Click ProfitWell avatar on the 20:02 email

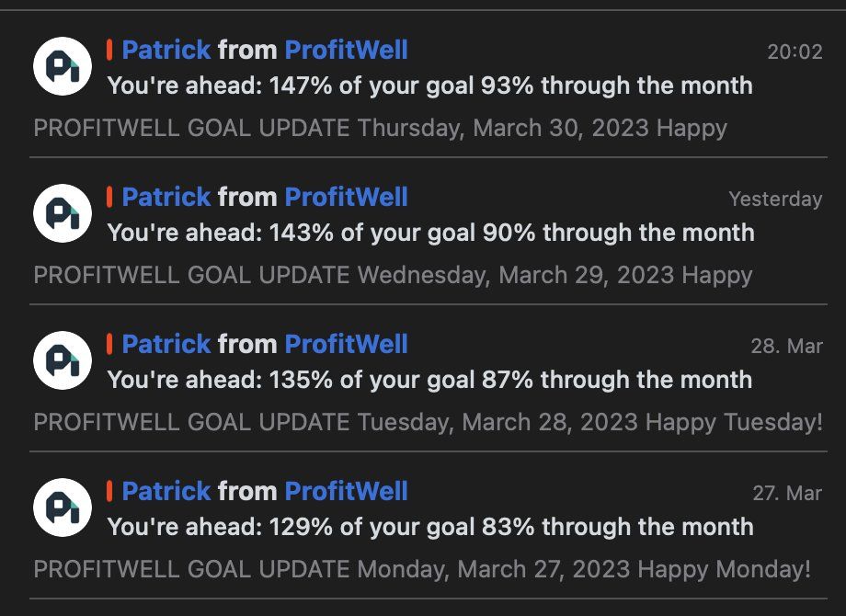63,65
